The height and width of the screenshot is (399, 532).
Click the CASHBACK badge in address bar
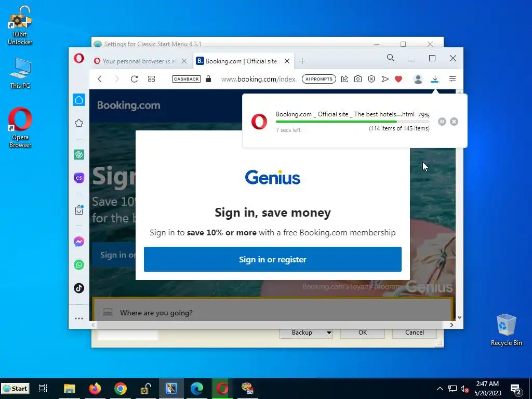point(187,79)
